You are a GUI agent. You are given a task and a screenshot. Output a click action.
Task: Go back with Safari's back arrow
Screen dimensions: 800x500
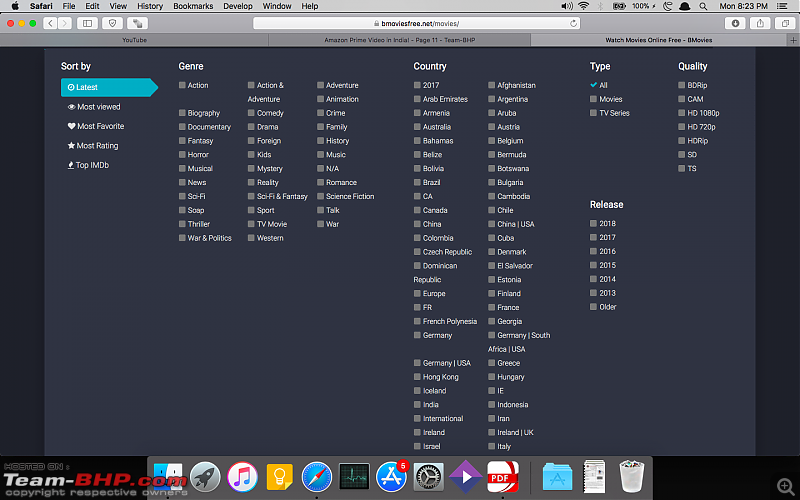(x=50, y=23)
